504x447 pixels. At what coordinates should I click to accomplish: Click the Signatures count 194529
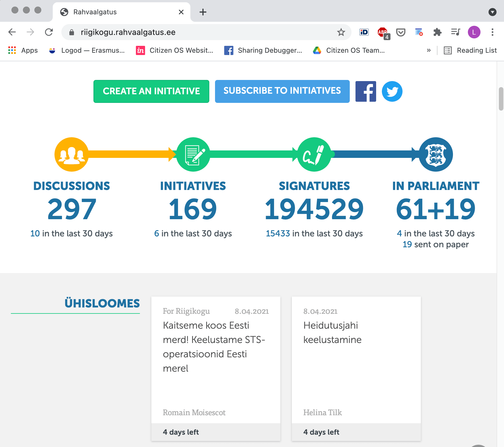(314, 209)
